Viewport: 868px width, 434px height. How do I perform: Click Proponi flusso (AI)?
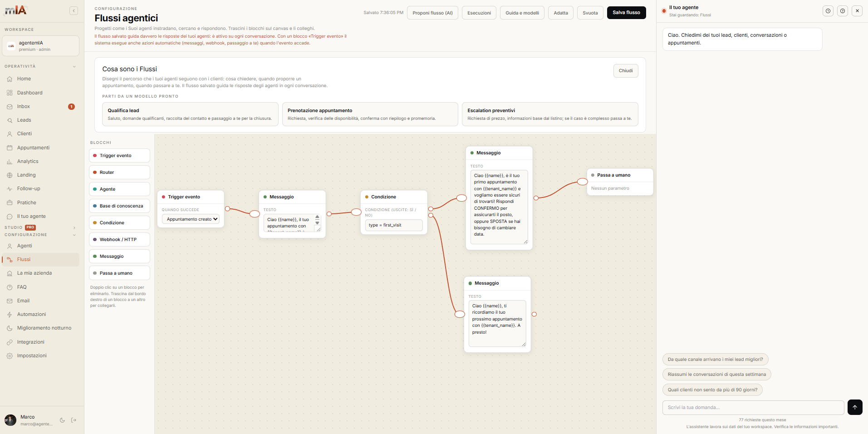point(432,13)
